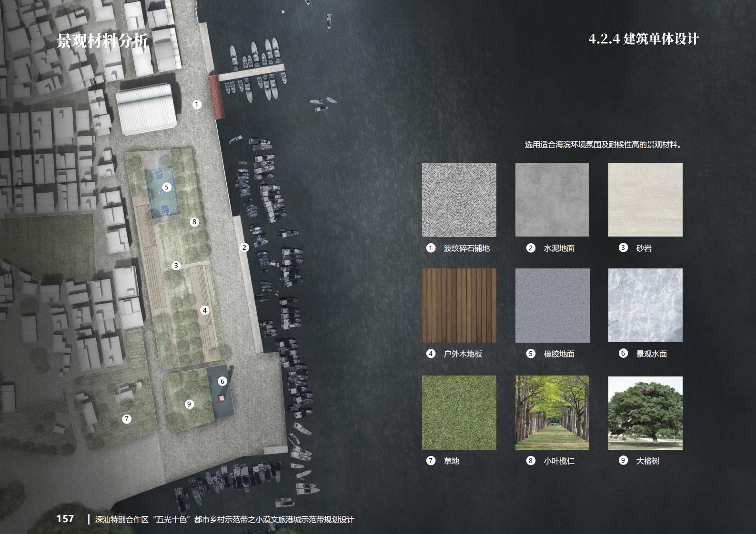Click legend number 8 beside 小叶榄仁

[531, 461]
